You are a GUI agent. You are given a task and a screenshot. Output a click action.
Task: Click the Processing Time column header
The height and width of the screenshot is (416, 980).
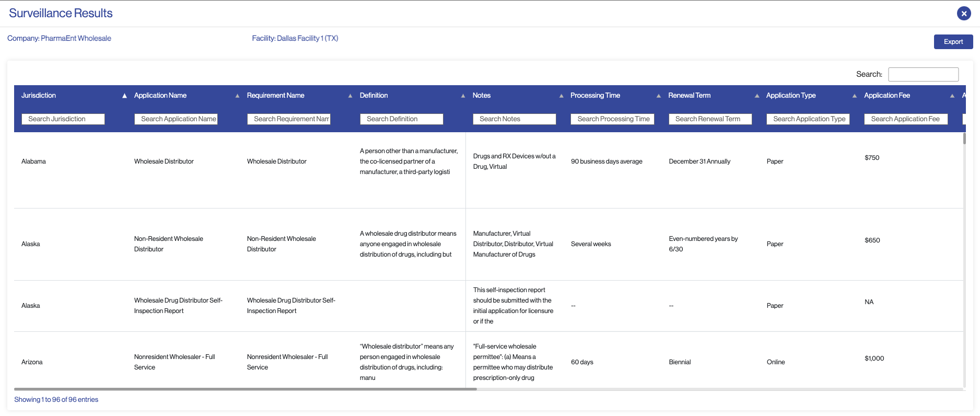595,95
